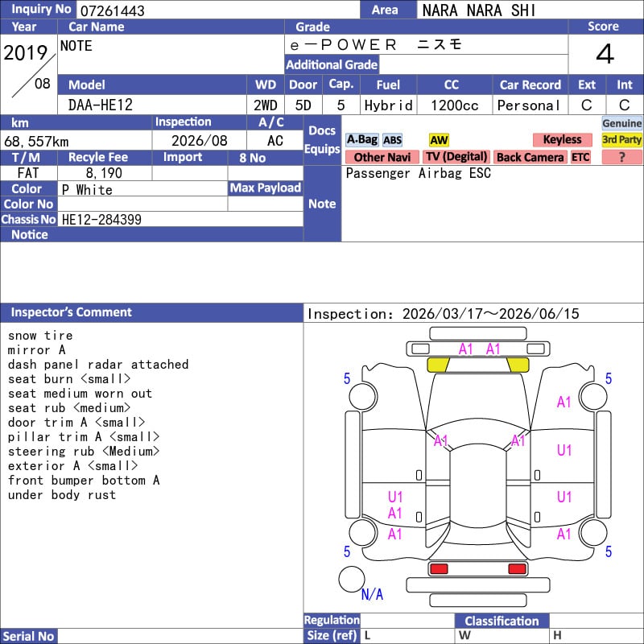The height and width of the screenshot is (644, 644).
Task: Toggle the yellow 3rd Party label
Action: (x=622, y=140)
